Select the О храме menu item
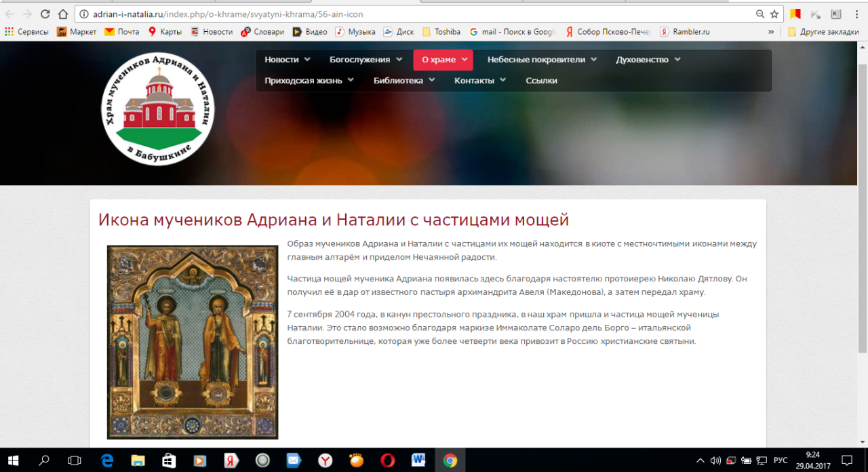The image size is (868, 472). point(443,60)
